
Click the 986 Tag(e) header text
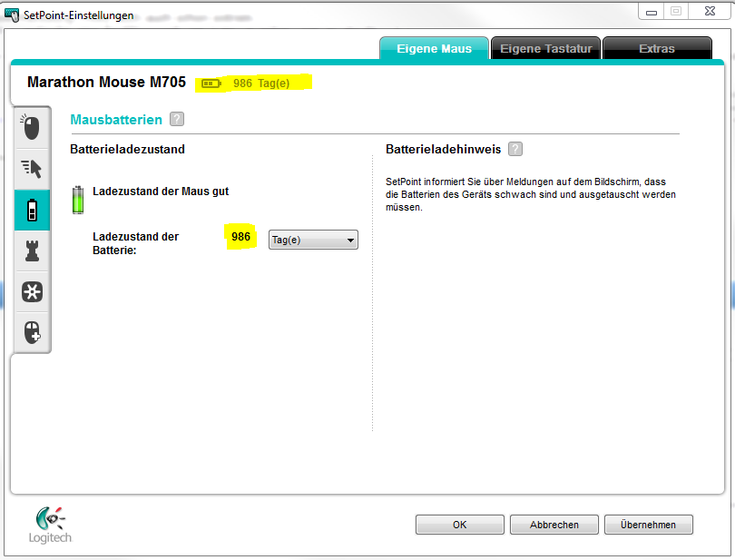[261, 84]
